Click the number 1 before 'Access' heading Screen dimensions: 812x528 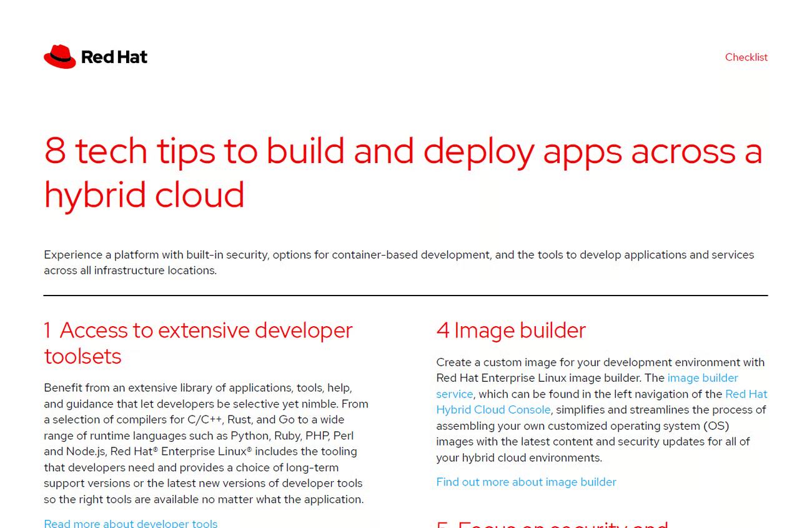[47, 331]
